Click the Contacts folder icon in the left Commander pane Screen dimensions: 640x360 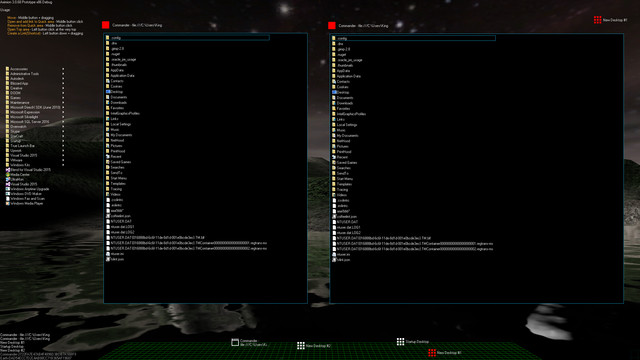108,81
